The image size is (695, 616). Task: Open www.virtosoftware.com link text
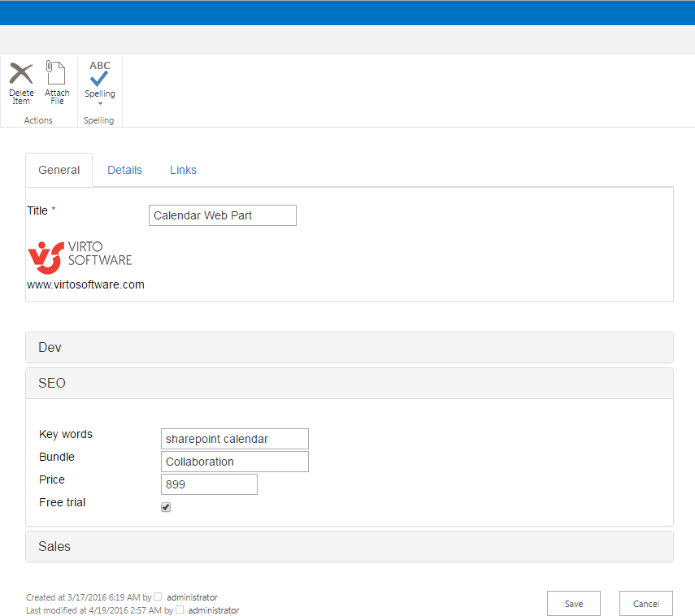tap(85, 284)
